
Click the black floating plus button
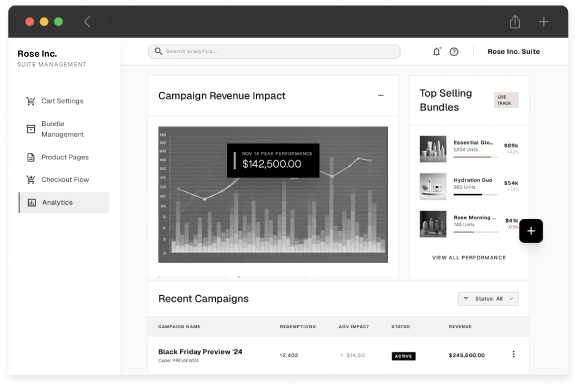click(x=531, y=231)
